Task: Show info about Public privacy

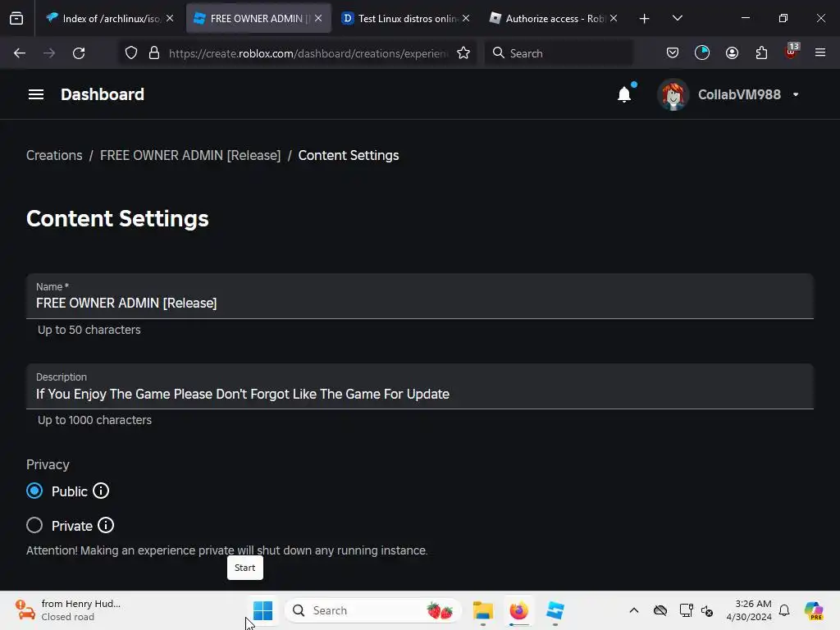Action: pyautogui.click(x=101, y=491)
